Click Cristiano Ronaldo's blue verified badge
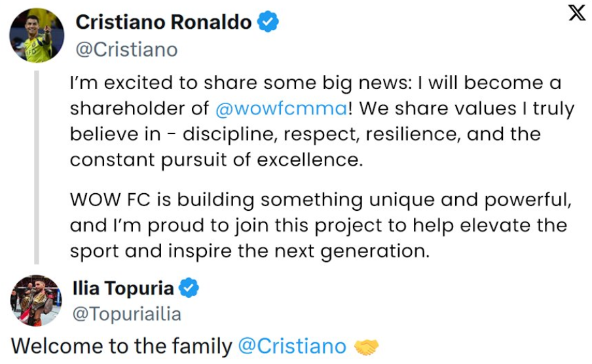This screenshot has height=364, width=592. tap(268, 22)
